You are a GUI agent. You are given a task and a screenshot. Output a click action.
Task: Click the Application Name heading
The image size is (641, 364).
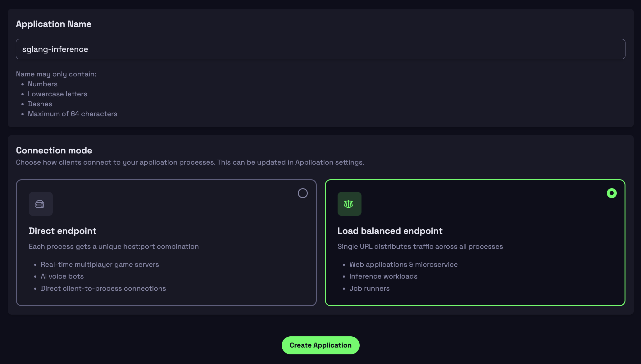pyautogui.click(x=53, y=24)
